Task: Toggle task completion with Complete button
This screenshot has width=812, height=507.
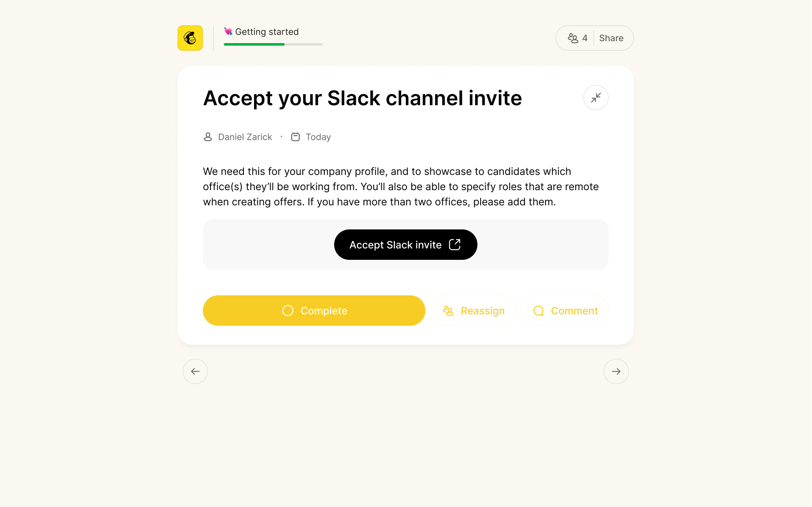Action: [314, 310]
